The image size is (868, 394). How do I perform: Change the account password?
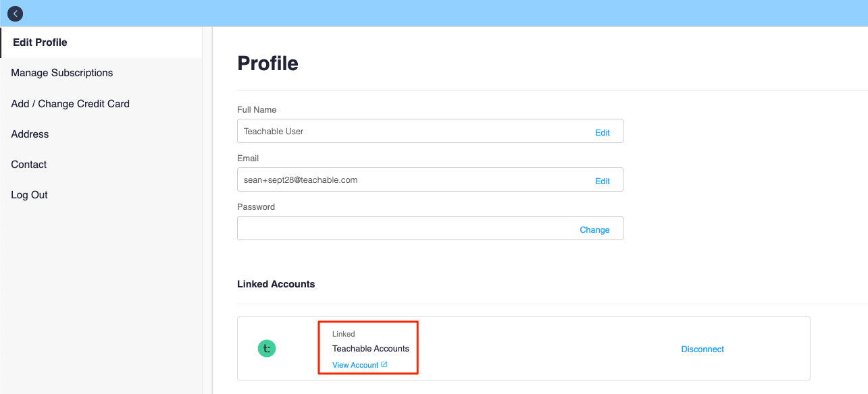594,230
